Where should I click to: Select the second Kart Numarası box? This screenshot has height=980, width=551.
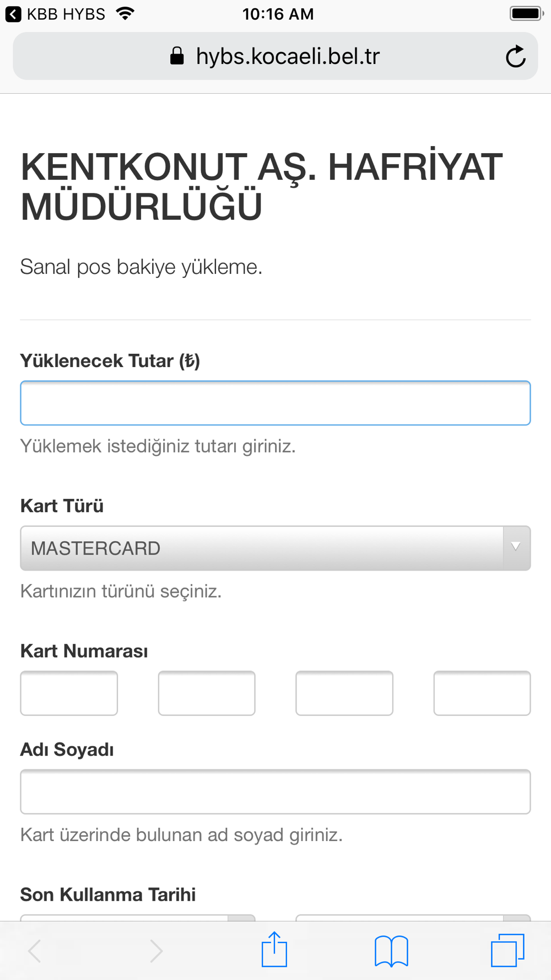click(x=207, y=693)
